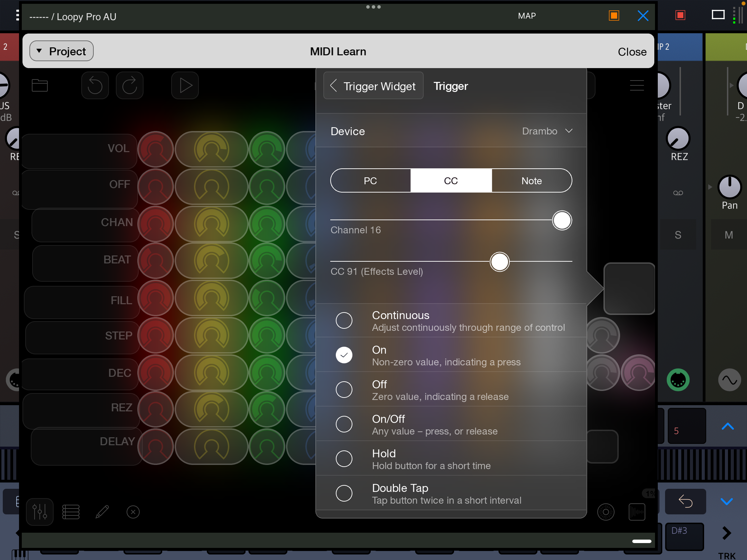Click the redo arrow icon
This screenshot has width=747, height=560.
[129, 86]
